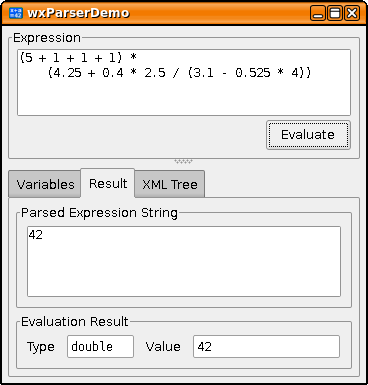Viewport: 368px width, 385px height.
Task: Click the 'Value' label
Action: (x=163, y=347)
